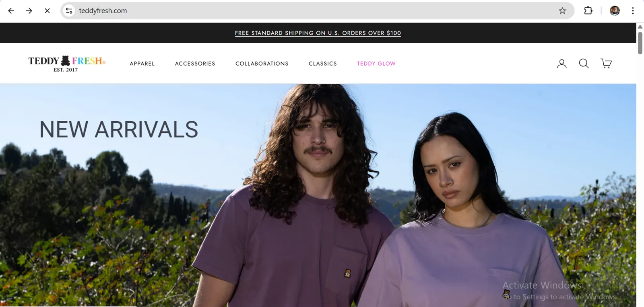
Task: Open the Chrome profile avatar
Action: click(615, 11)
